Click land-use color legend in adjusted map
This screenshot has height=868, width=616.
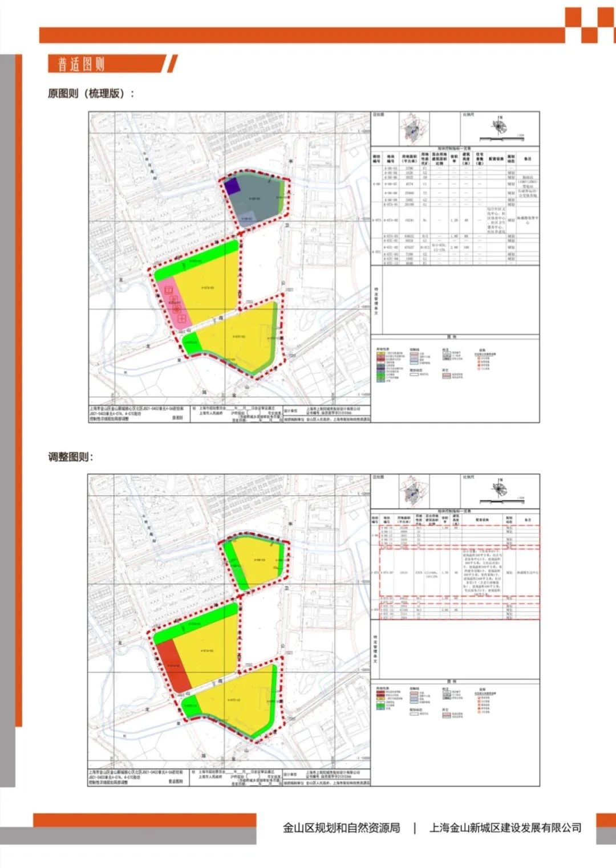[x=389, y=699]
